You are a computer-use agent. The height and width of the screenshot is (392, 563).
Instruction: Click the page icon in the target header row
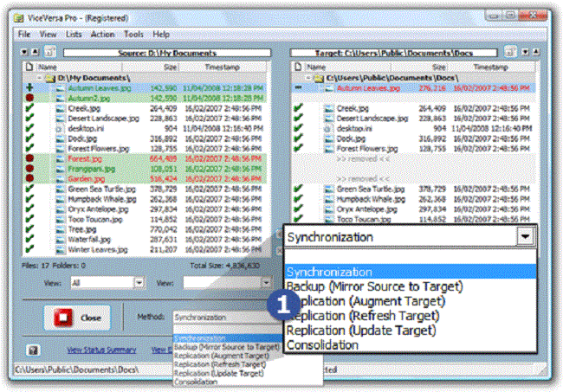coord(298,67)
